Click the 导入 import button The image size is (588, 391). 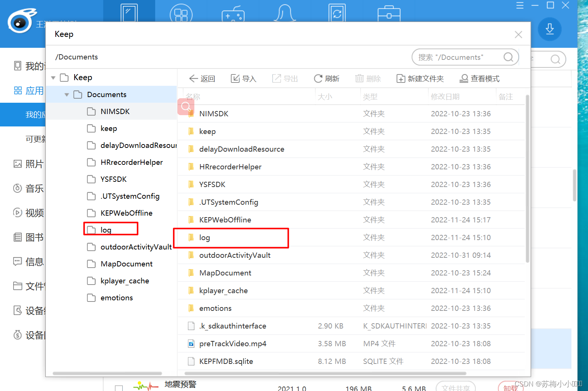(x=243, y=79)
